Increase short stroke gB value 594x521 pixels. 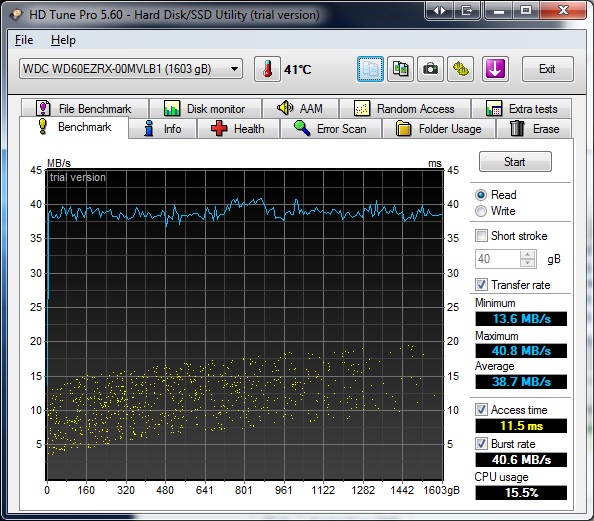(x=528, y=255)
